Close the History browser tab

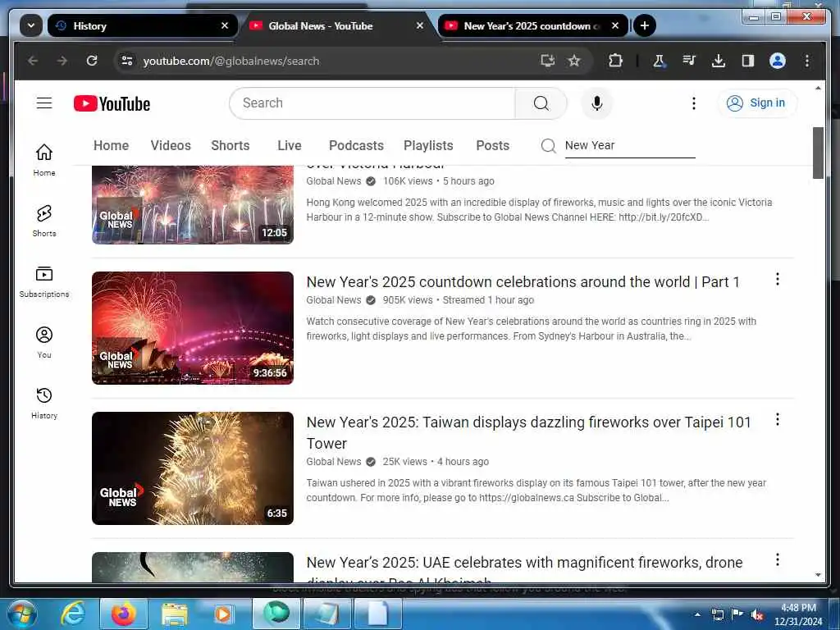tap(225, 25)
